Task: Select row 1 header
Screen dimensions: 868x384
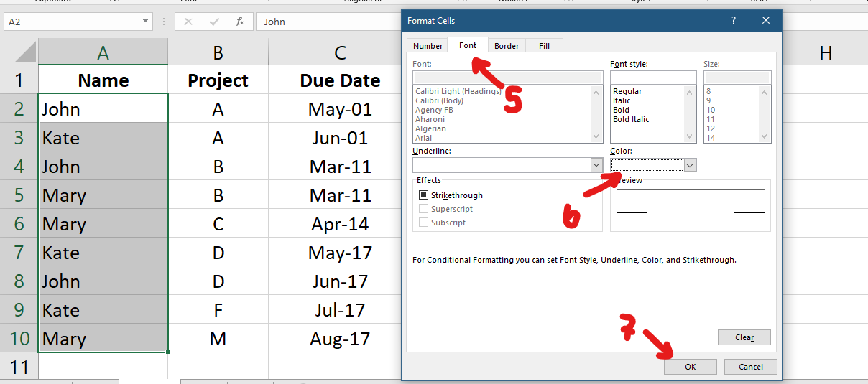Action: coord(19,80)
